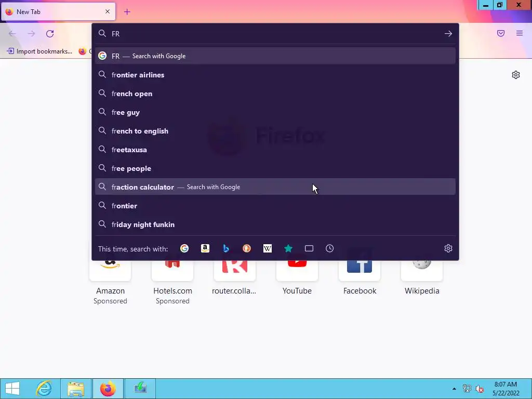532x399 pixels.
Task: Go back one page
Action: [x=12, y=34]
